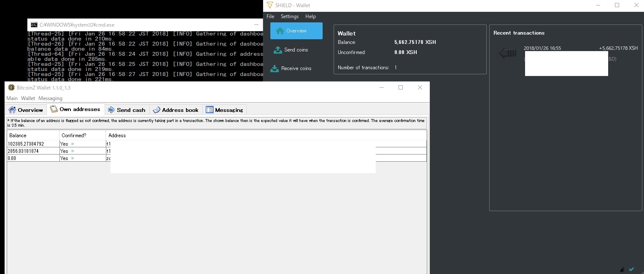Click the Confirmed? column header
644x274 pixels.
(83, 136)
